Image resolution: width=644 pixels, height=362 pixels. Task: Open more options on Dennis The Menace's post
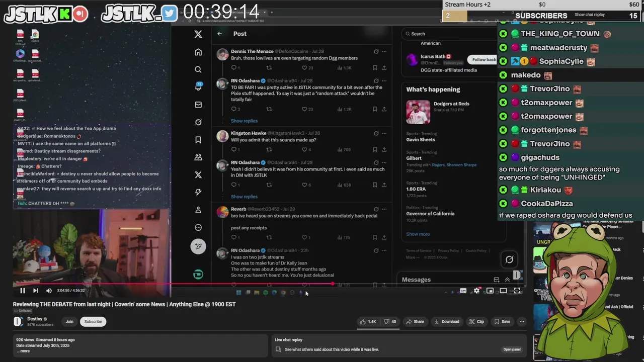pyautogui.click(x=384, y=51)
